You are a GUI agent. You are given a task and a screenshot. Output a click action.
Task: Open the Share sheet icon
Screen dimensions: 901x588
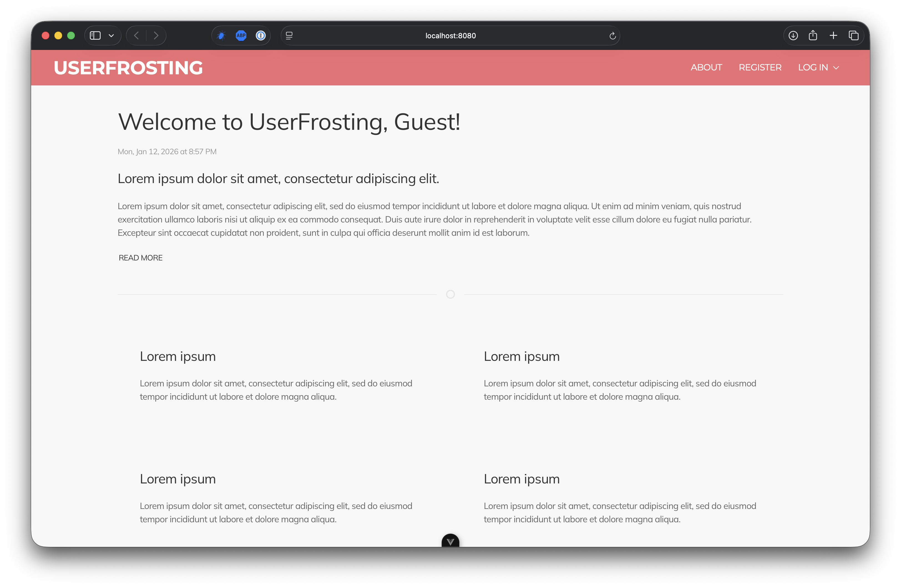click(813, 35)
